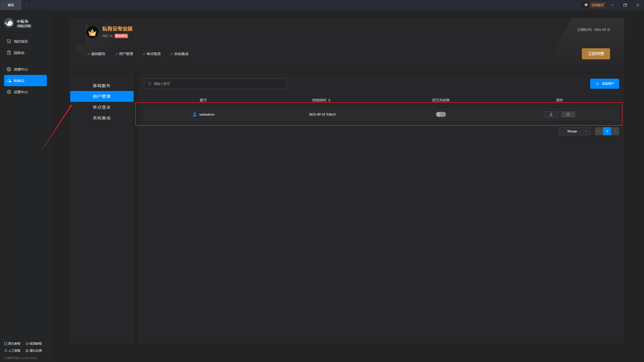Focus the 请输入账号 search field
644x362 pixels.
point(215,84)
